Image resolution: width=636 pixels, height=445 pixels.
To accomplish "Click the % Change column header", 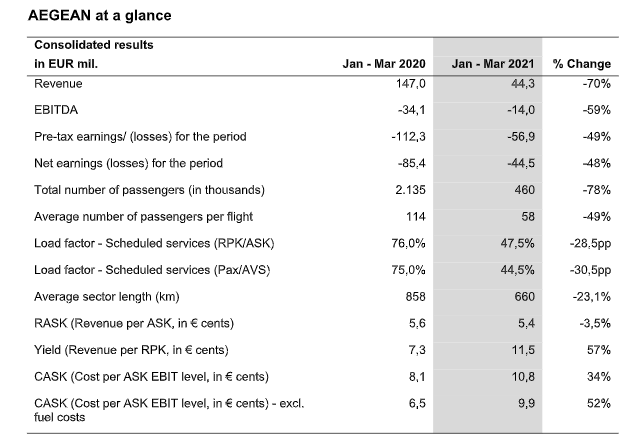I will click(x=582, y=64).
